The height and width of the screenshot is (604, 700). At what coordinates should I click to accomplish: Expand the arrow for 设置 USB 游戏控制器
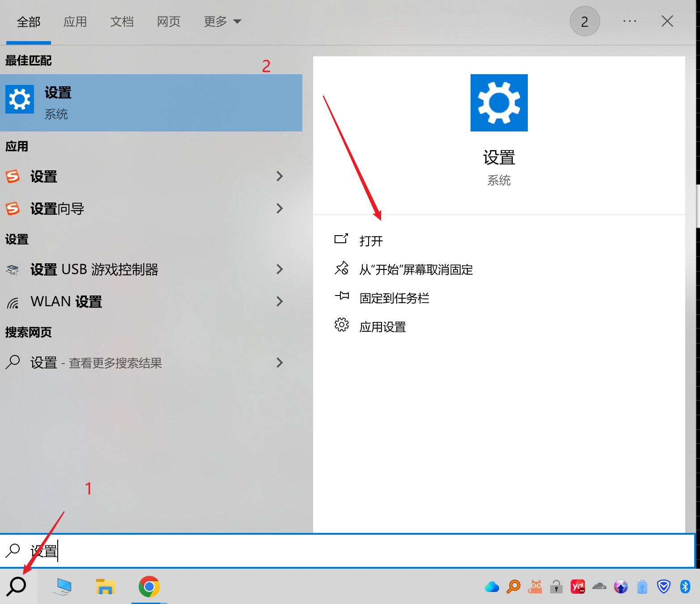point(280,269)
